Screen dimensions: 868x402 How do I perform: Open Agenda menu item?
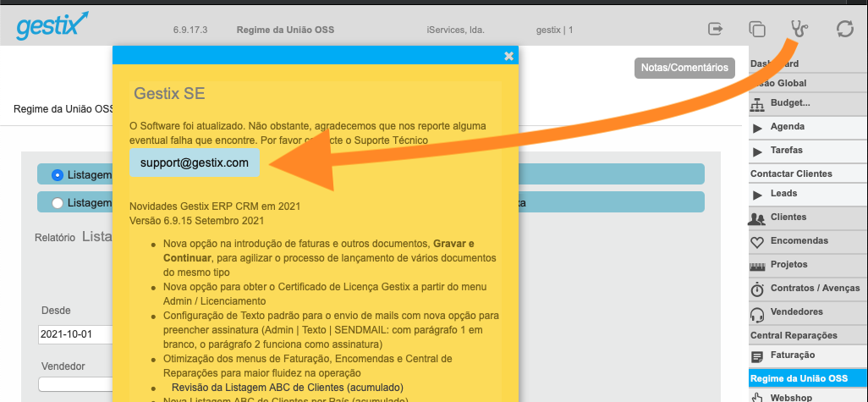pyautogui.click(x=787, y=127)
